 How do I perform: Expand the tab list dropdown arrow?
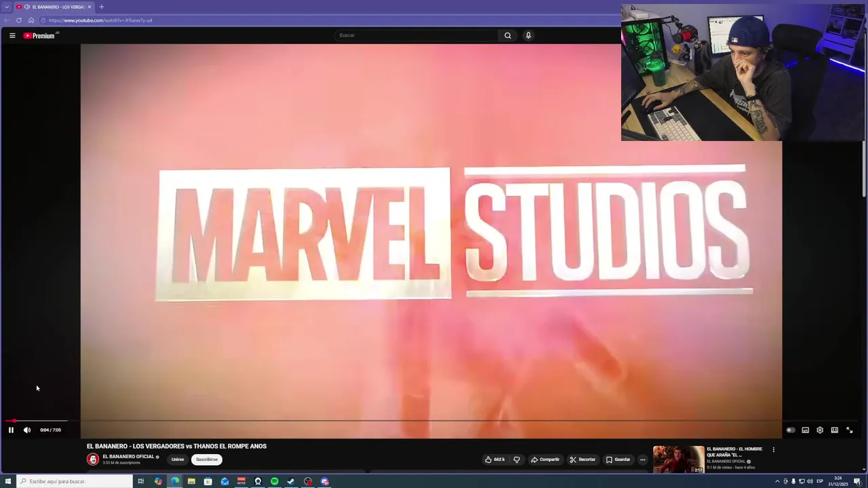[x=6, y=7]
